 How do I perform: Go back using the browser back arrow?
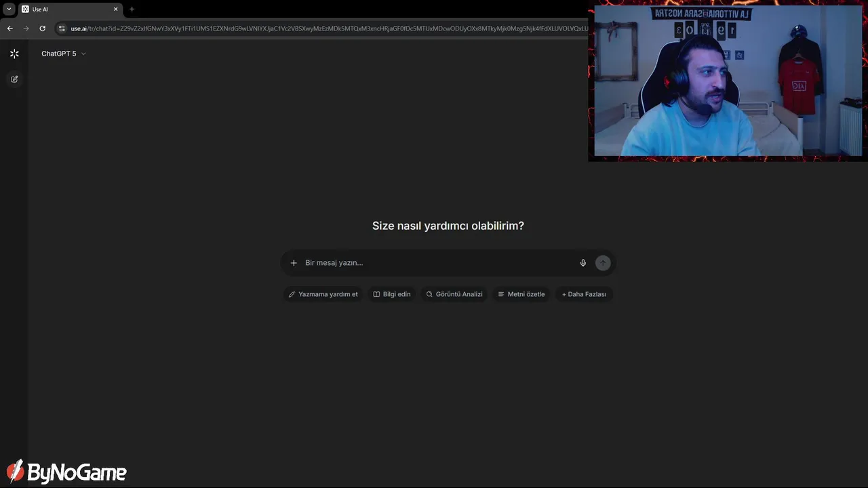pos(9,28)
